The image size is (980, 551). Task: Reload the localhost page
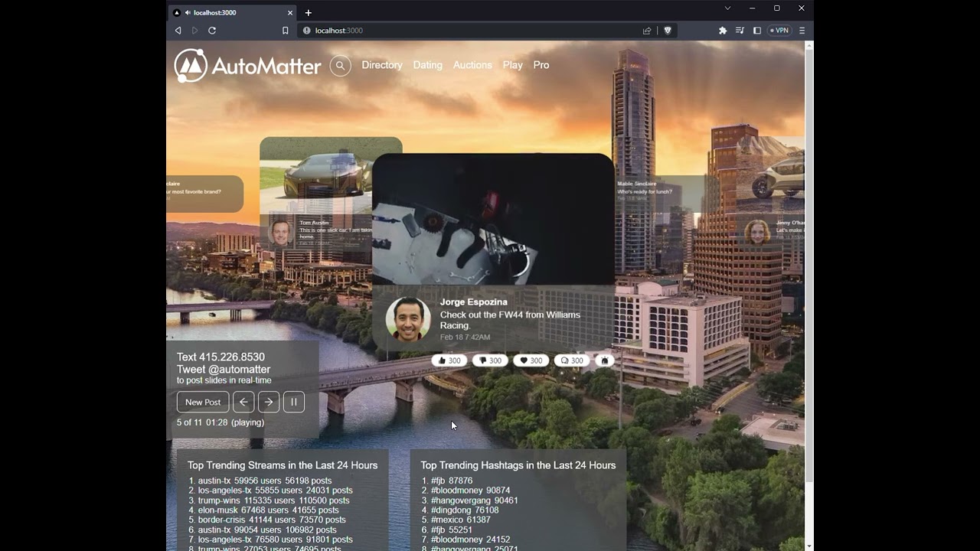212,31
